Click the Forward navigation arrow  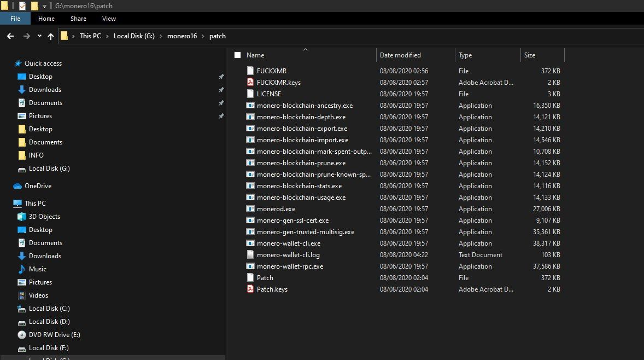click(27, 36)
